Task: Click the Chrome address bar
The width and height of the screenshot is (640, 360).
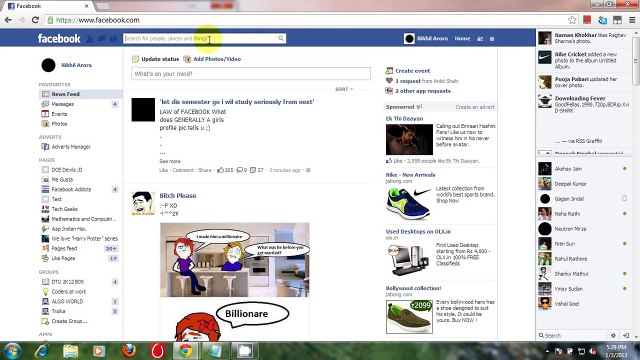Action: pyautogui.click(x=307, y=20)
